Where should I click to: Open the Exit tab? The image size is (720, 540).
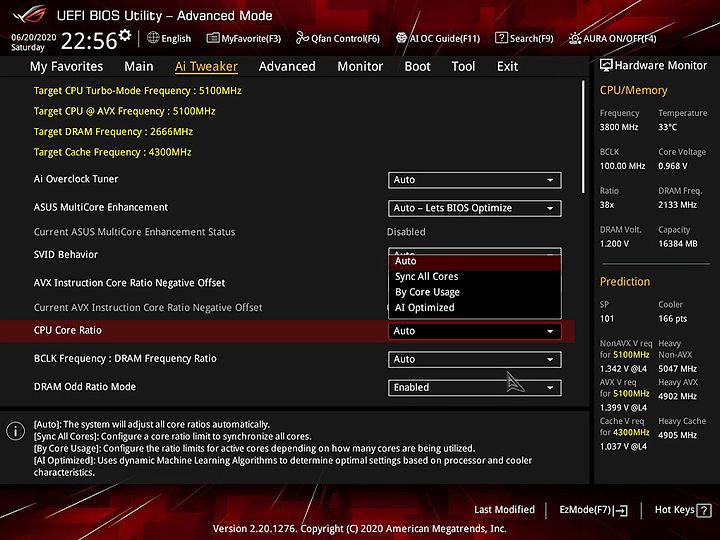507,67
